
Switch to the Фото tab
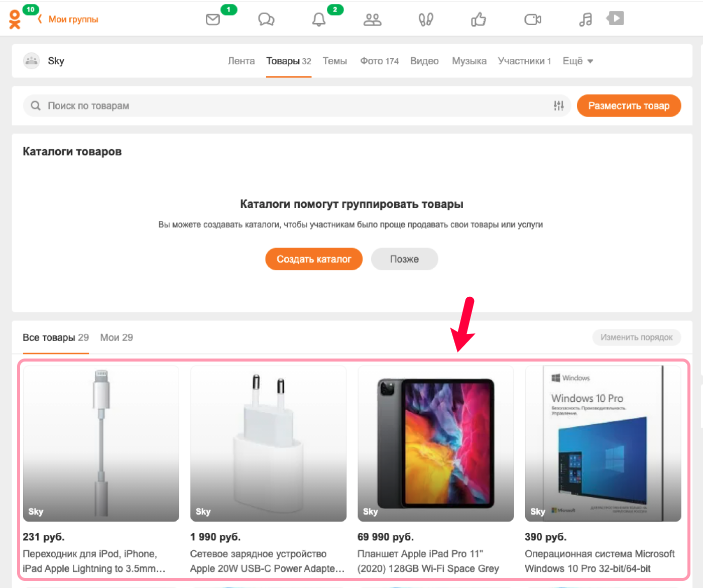379,61
